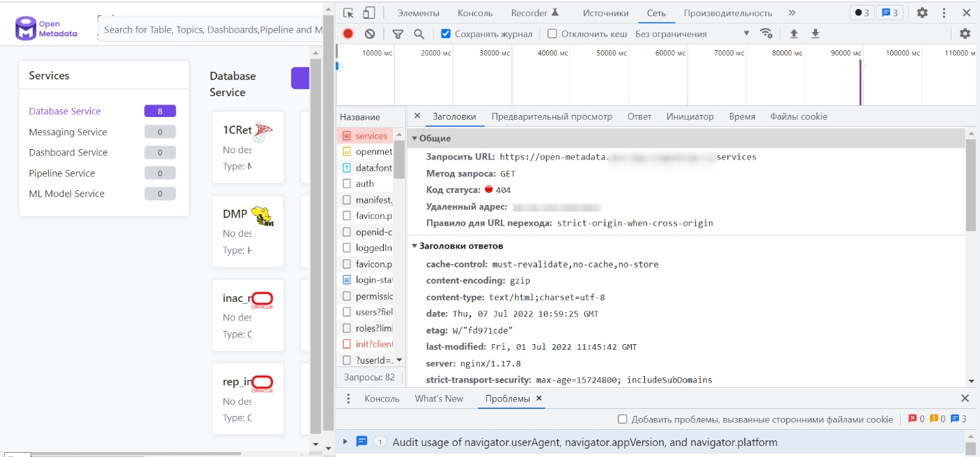This screenshot has height=457, width=980.
Task: Activate the inspect element picker icon
Action: pyautogui.click(x=349, y=13)
